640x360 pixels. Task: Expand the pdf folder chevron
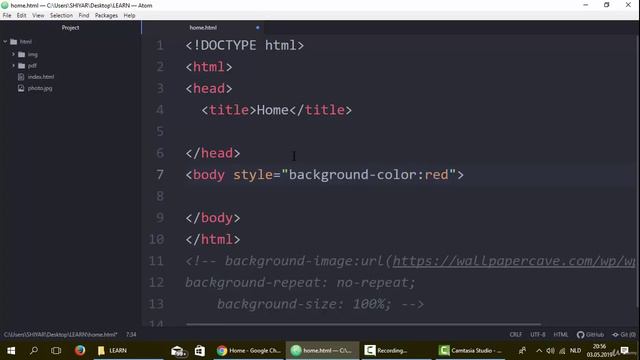[13, 66]
